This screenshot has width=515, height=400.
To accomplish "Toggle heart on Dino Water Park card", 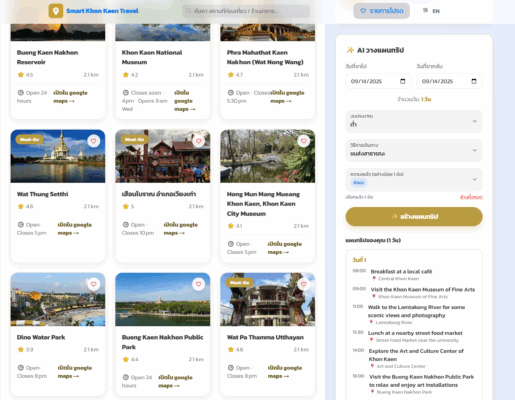I will [94, 284].
